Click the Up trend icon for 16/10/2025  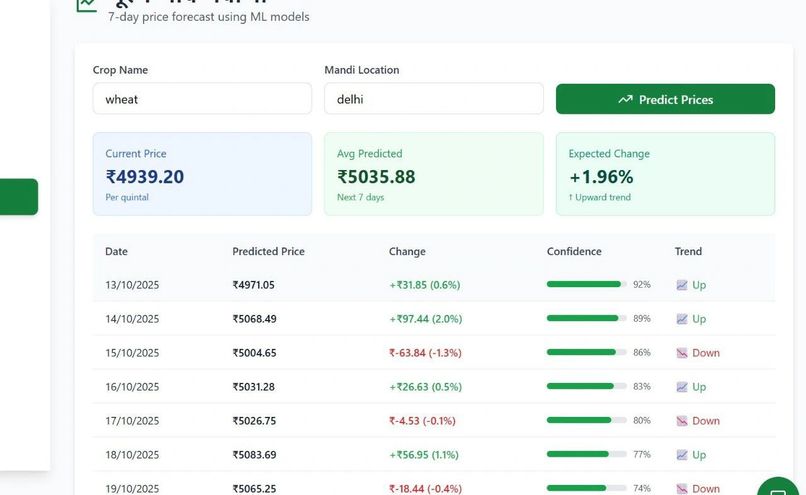(682, 387)
